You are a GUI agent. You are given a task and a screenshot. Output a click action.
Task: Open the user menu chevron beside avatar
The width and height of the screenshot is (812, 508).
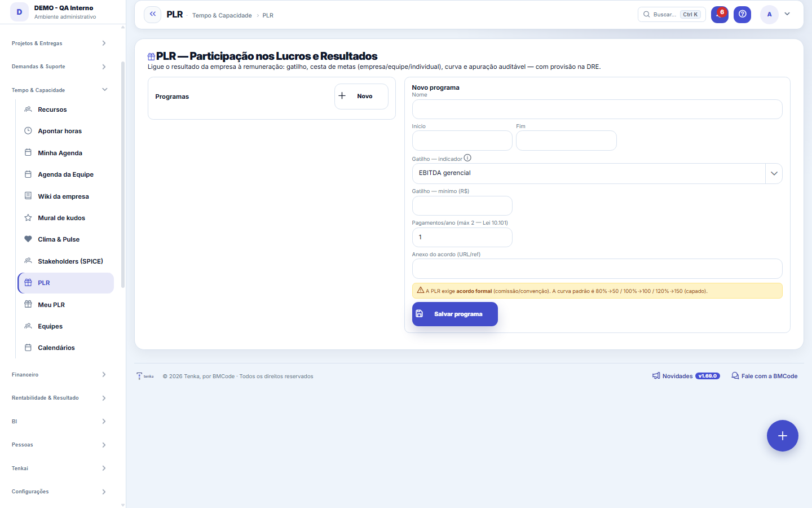787,14
